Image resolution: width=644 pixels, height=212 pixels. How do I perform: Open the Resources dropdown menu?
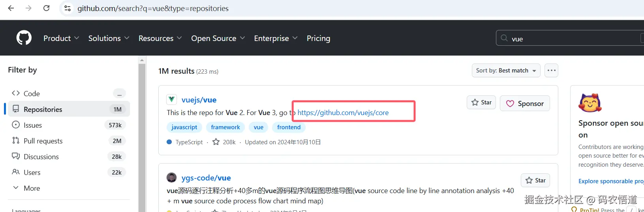coord(160,38)
